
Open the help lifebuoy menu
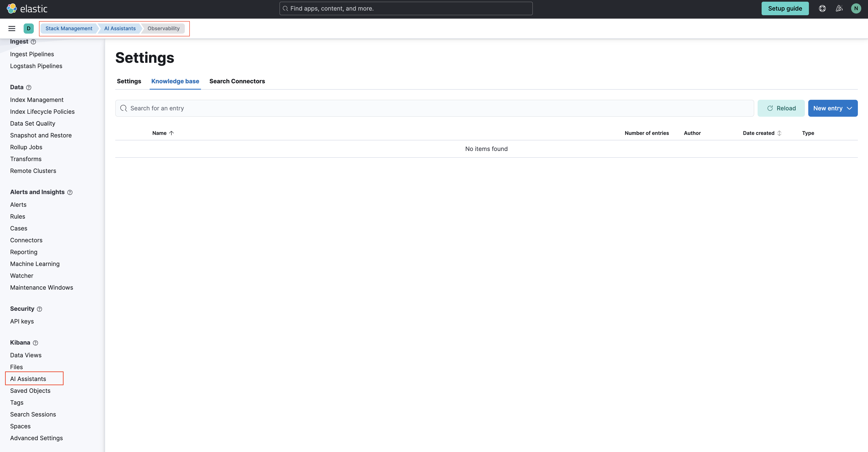(822, 8)
